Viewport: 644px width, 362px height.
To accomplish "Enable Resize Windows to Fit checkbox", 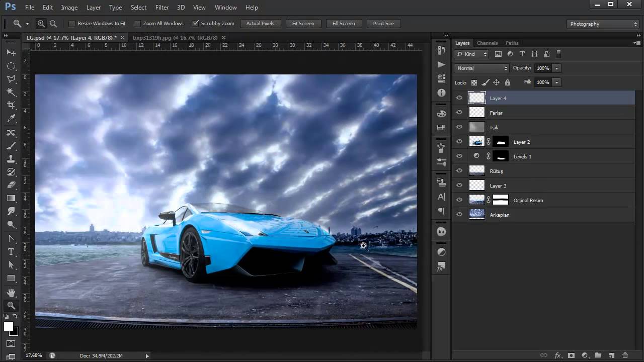I will [72, 24].
